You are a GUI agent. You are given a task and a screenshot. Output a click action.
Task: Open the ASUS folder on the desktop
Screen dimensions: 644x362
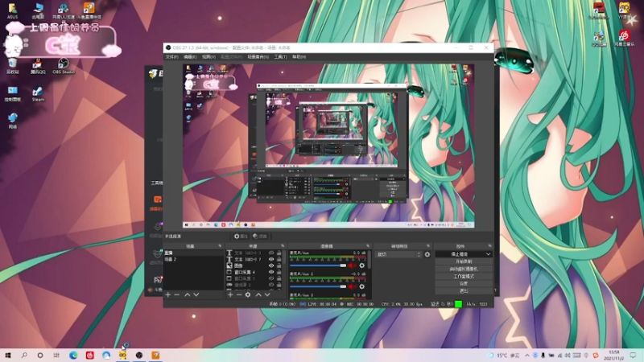[12, 10]
